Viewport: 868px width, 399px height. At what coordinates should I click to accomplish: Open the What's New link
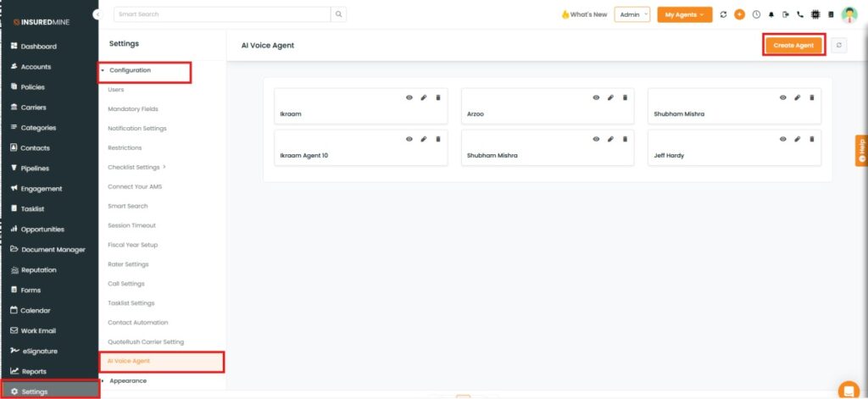(584, 14)
